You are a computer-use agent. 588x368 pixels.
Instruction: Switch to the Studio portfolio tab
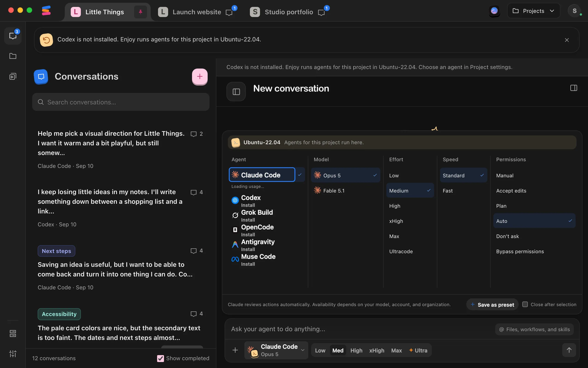pyautogui.click(x=289, y=12)
